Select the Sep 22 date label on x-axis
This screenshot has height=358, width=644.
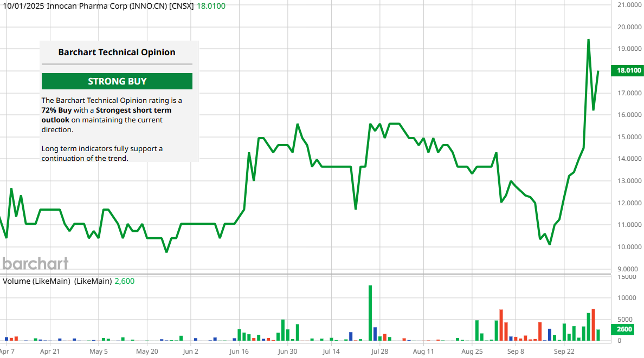pyautogui.click(x=564, y=351)
